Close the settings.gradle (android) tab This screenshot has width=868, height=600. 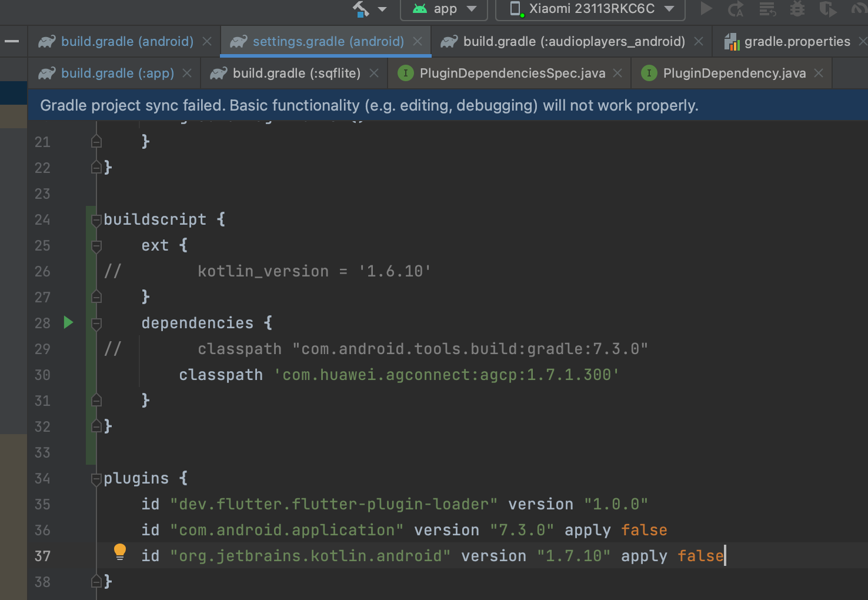click(x=418, y=42)
